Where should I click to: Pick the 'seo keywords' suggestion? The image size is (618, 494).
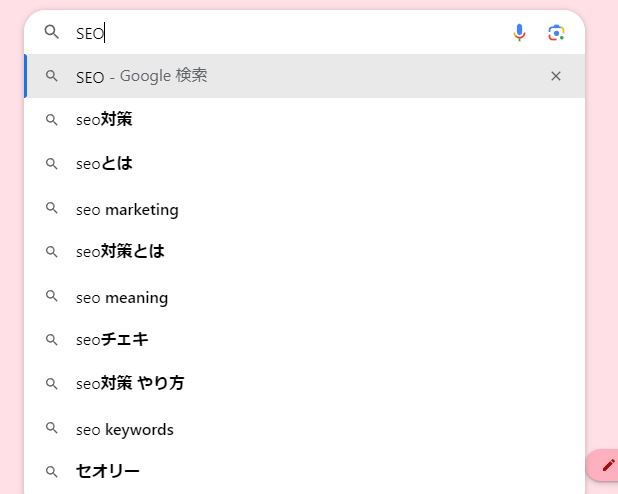coord(304,428)
